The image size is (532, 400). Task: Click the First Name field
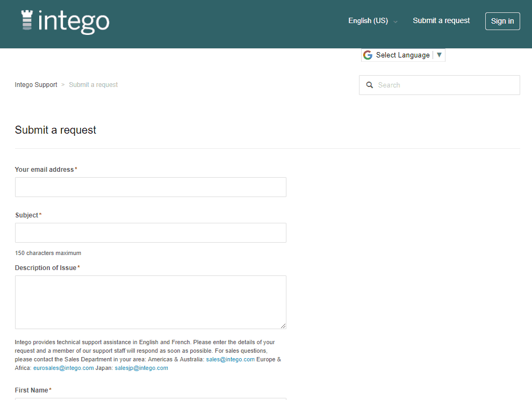pos(150,398)
